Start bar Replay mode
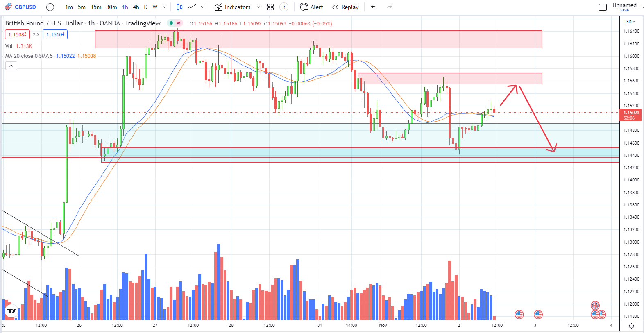 [345, 7]
